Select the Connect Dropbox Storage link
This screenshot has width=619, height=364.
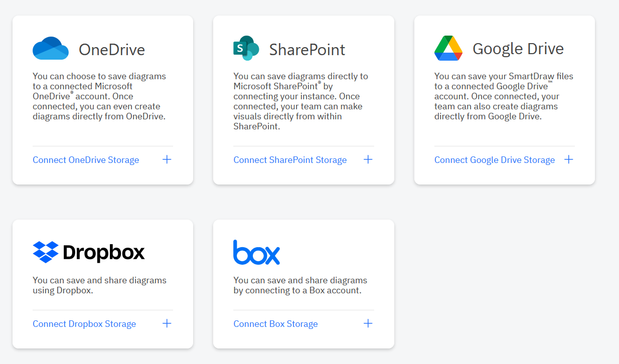[x=84, y=324]
